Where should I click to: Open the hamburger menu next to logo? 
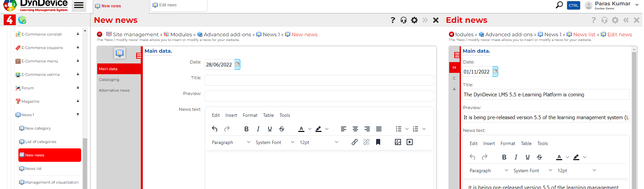tap(79, 5)
